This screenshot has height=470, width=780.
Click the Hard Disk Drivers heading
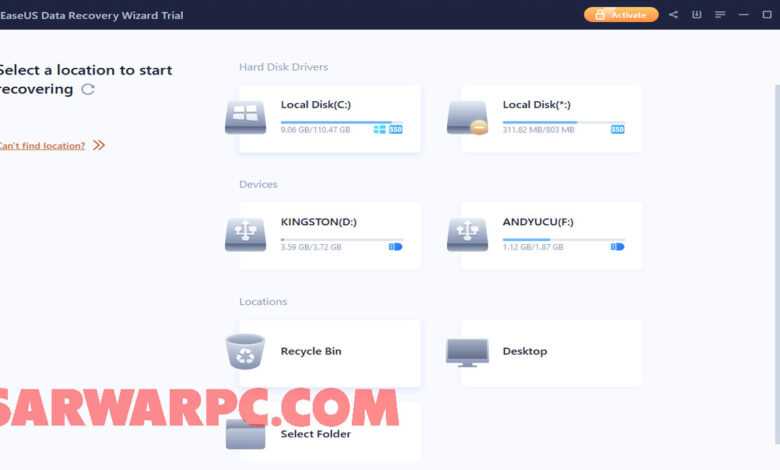click(284, 67)
